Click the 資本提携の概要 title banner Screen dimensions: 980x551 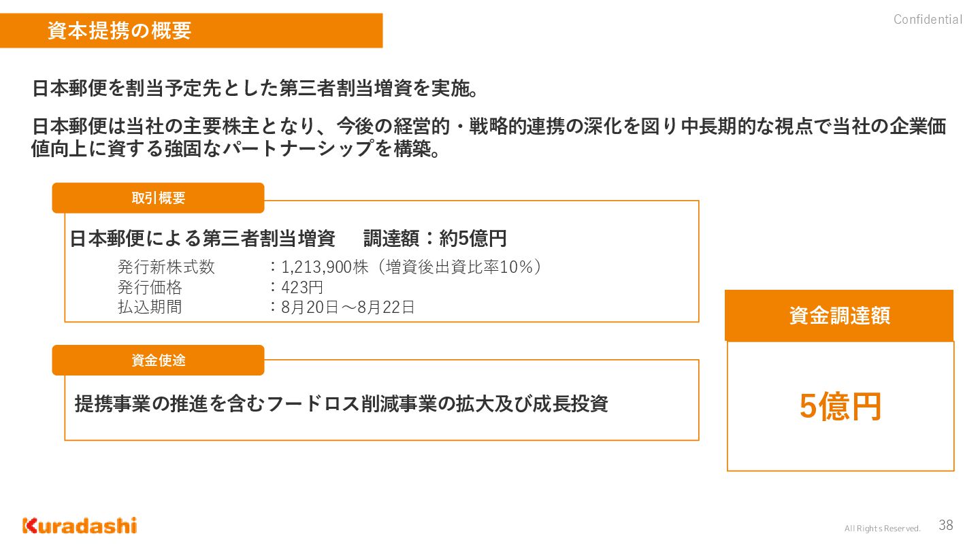click(191, 31)
